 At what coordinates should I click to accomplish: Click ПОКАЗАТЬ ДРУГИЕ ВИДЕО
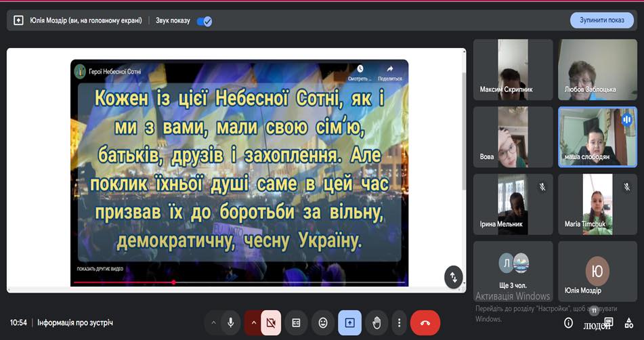pyautogui.click(x=100, y=269)
